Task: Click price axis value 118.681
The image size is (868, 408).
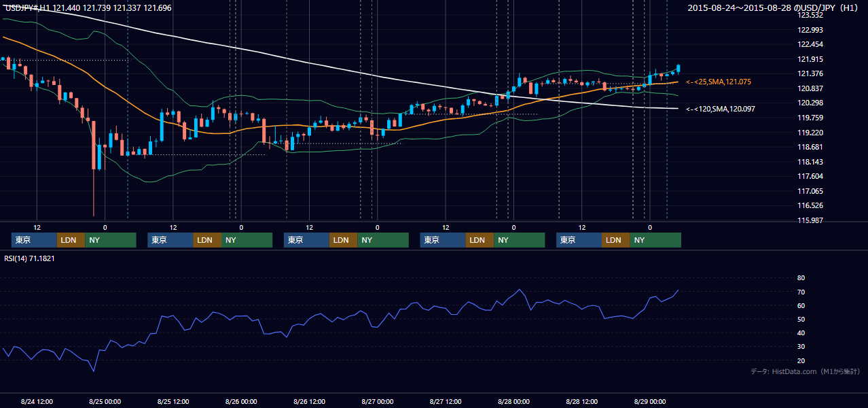Action: click(810, 147)
